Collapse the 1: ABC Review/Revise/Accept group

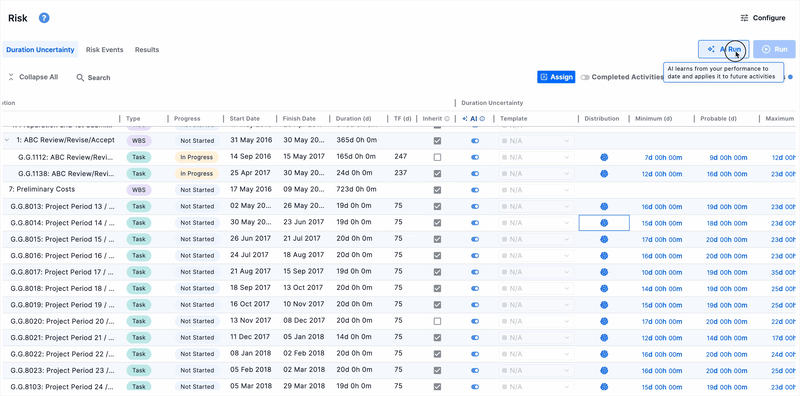7,140
